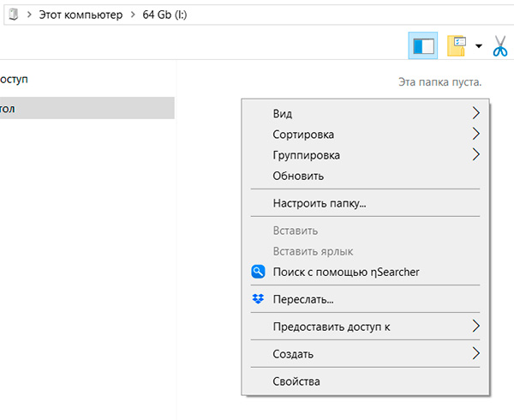Click the folder options icon in the toolbar
The height and width of the screenshot is (420, 514).
click(x=457, y=46)
